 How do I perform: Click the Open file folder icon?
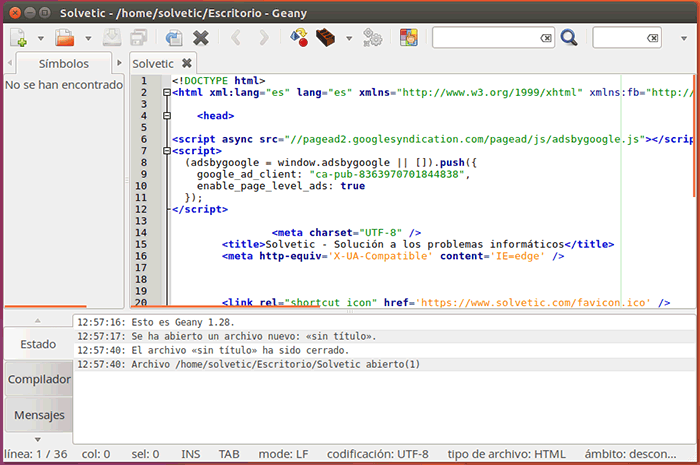pyautogui.click(x=65, y=38)
